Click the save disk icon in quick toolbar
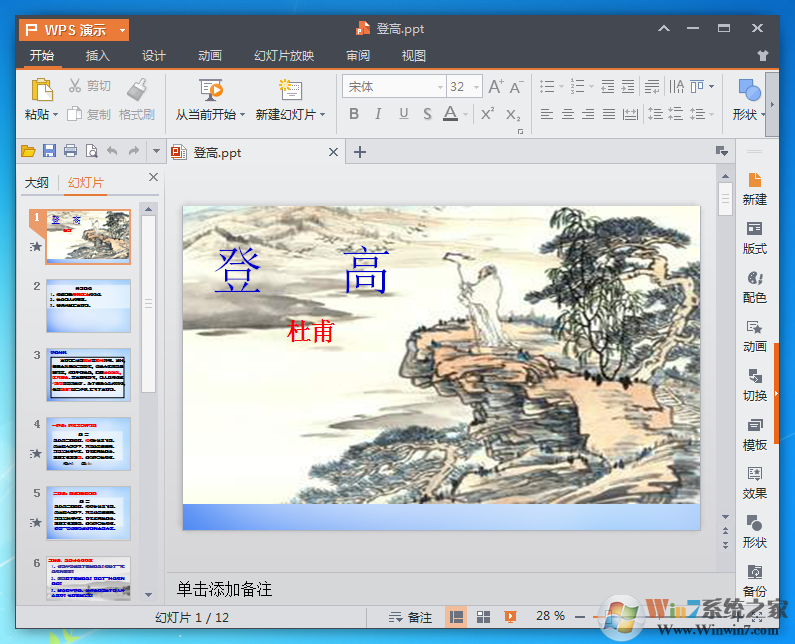The image size is (795, 644). click(x=49, y=152)
